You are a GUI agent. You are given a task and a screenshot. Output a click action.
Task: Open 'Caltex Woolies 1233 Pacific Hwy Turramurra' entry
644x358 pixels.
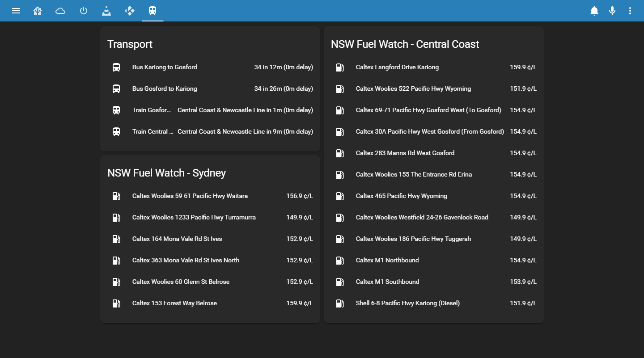pos(194,218)
